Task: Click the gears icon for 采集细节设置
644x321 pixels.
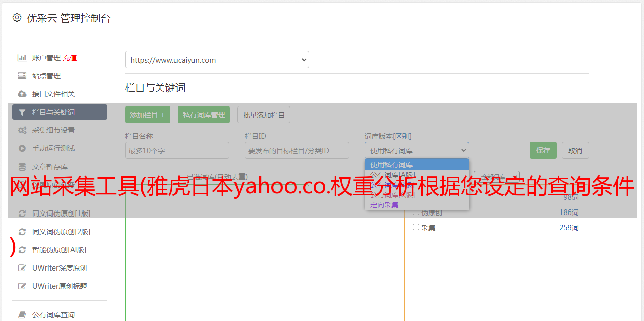Action: point(22,130)
